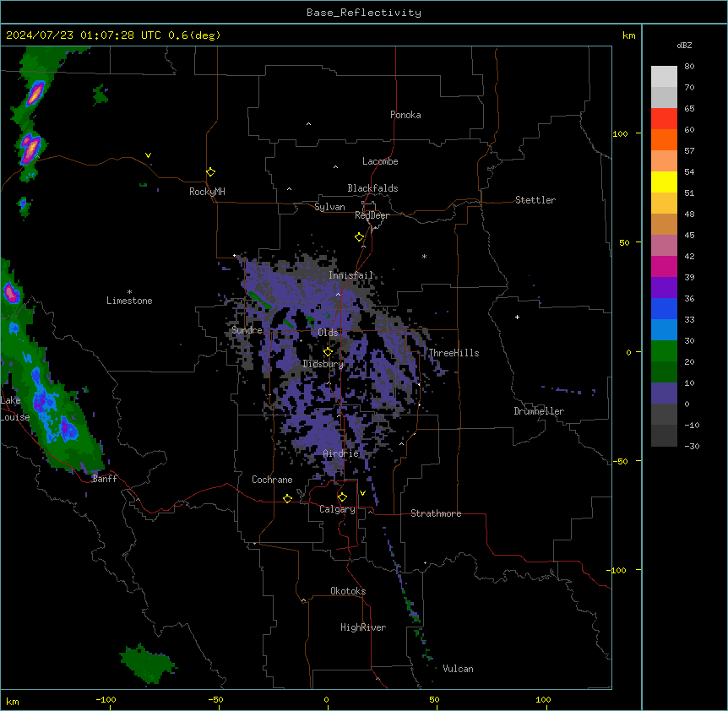Click the white plus marker north of Drumheller
728x711 pixels.
(x=517, y=317)
